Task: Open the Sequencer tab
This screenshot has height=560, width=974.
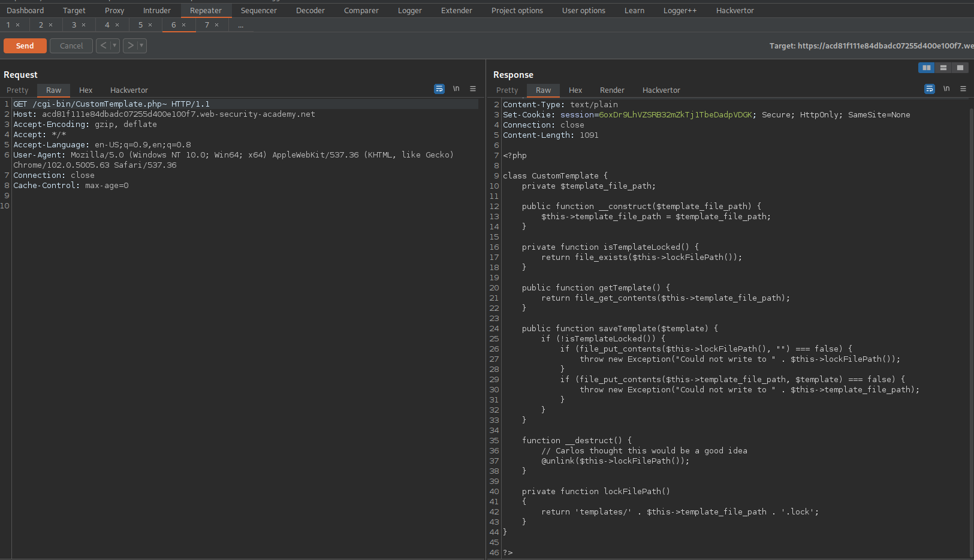Action: coord(259,11)
